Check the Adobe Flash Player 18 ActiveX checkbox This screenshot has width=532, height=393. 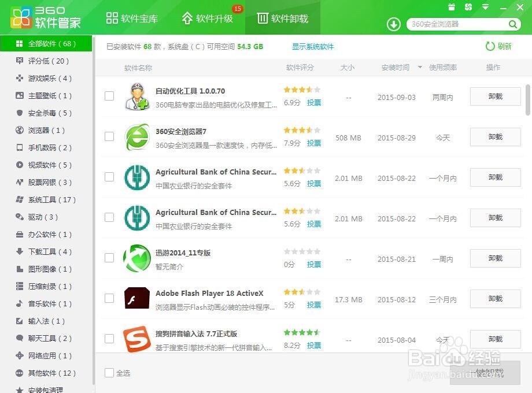pos(109,298)
